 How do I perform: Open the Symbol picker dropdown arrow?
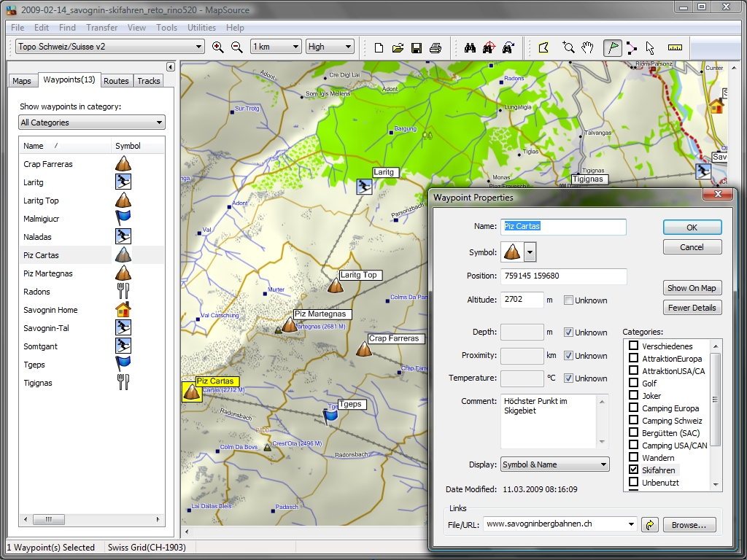[x=530, y=252]
